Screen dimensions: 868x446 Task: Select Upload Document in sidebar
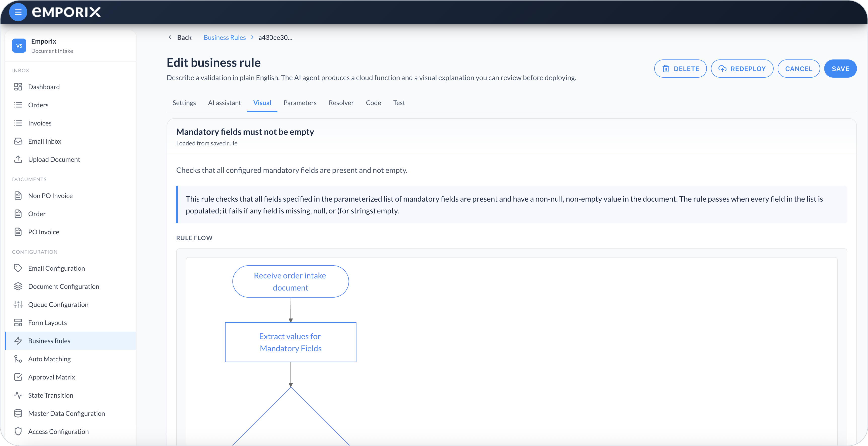pyautogui.click(x=71, y=159)
